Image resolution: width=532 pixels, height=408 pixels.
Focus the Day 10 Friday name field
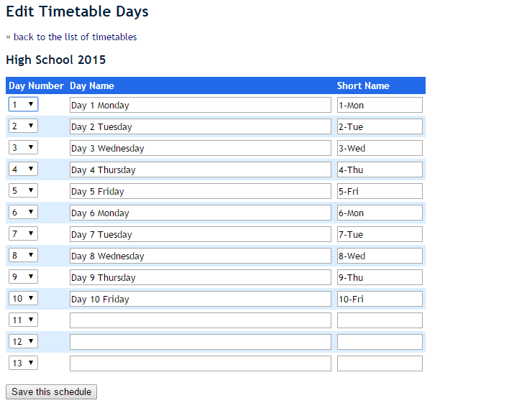pyautogui.click(x=200, y=299)
